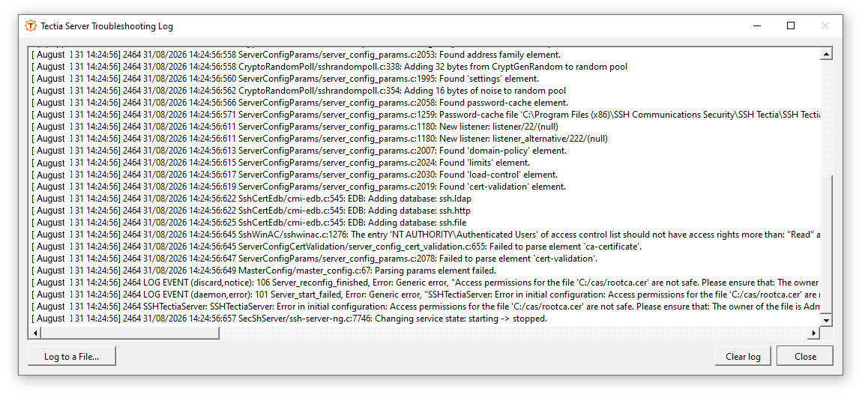Minimize the Troubleshooting Log window

757,25
